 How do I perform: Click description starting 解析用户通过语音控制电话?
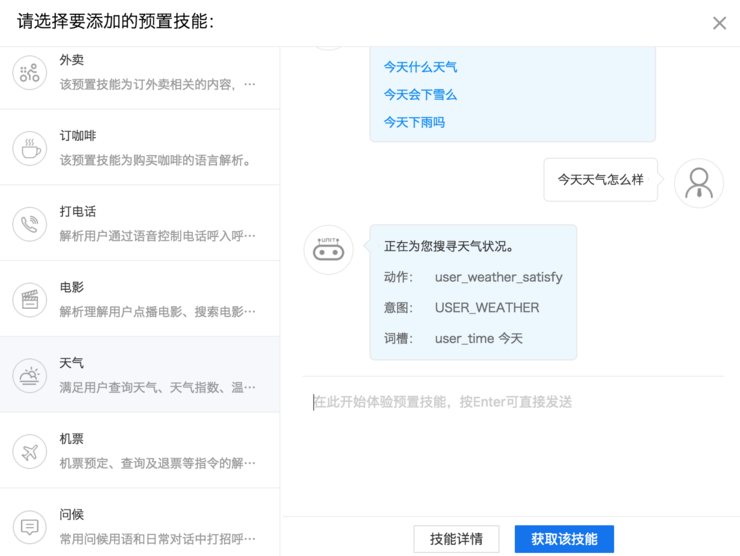pyautogui.click(x=158, y=236)
